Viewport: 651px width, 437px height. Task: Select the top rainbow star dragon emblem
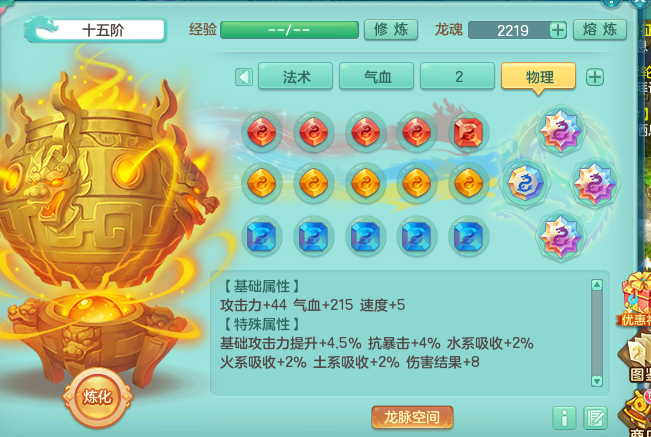click(560, 130)
